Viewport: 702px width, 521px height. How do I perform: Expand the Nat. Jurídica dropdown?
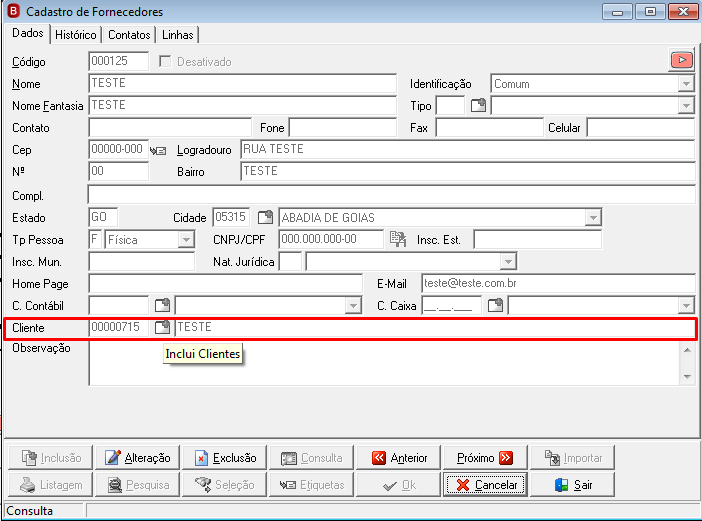click(x=508, y=262)
